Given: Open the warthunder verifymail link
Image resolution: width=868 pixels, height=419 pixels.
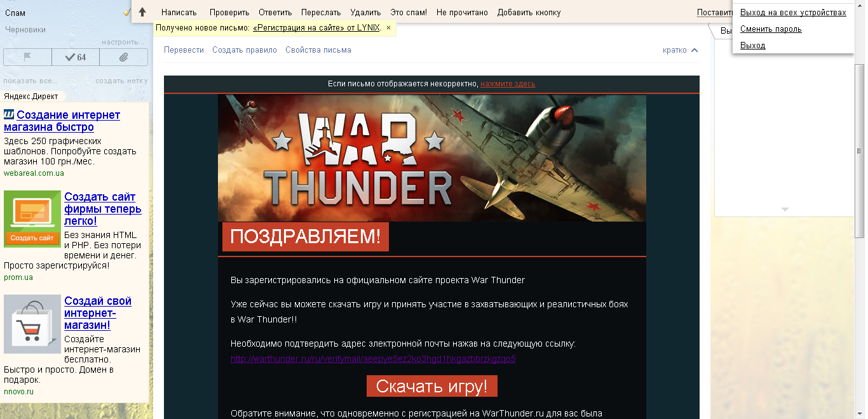Looking at the screenshot, I should pyautogui.click(x=373, y=359).
